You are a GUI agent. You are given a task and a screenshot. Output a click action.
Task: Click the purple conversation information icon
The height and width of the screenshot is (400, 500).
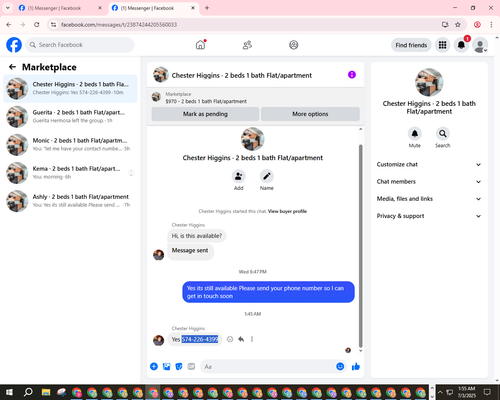pos(352,75)
